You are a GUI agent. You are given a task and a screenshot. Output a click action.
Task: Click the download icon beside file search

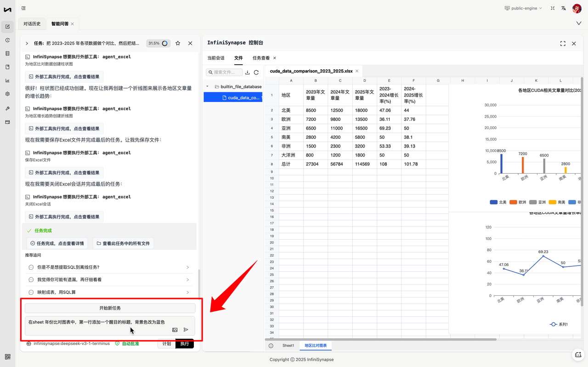(x=248, y=72)
